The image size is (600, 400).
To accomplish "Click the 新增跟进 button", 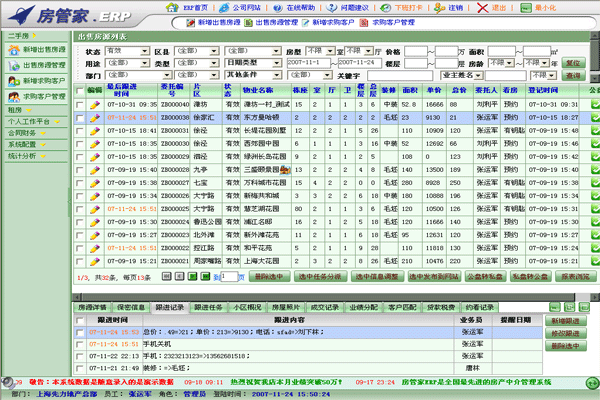I will click(x=565, y=321).
